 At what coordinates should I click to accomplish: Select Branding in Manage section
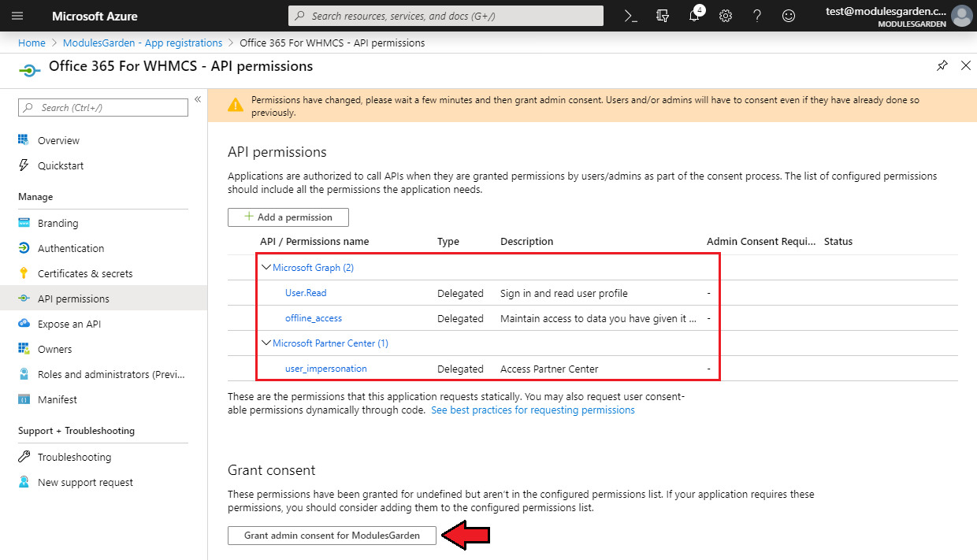pyautogui.click(x=58, y=223)
